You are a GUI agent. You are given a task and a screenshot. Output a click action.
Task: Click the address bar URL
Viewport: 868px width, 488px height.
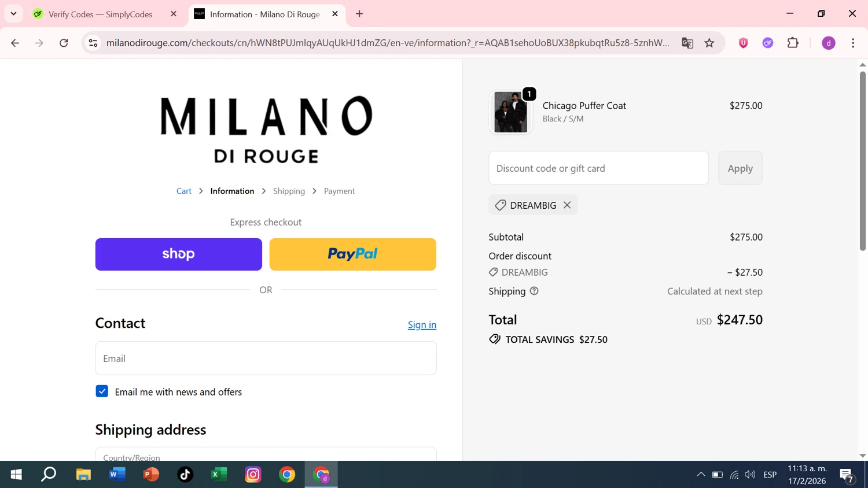click(x=388, y=43)
